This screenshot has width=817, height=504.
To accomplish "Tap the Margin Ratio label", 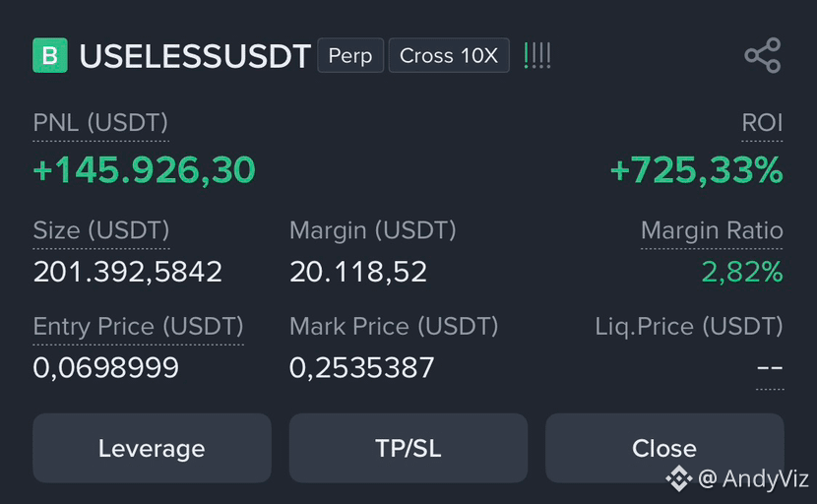I will click(x=712, y=230).
